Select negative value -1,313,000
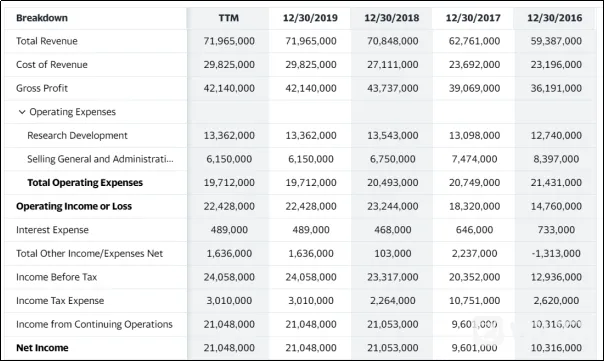604x361 pixels. [556, 254]
